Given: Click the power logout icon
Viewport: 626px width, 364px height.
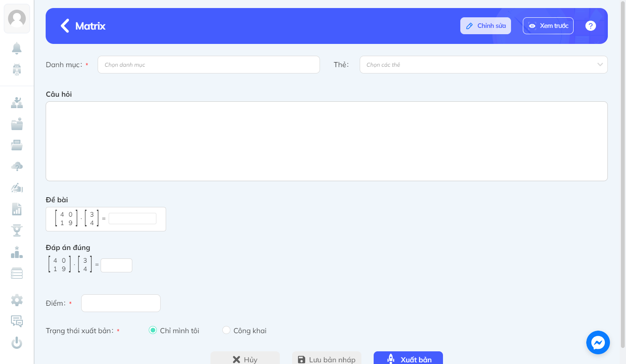Looking at the screenshot, I should [x=17, y=342].
